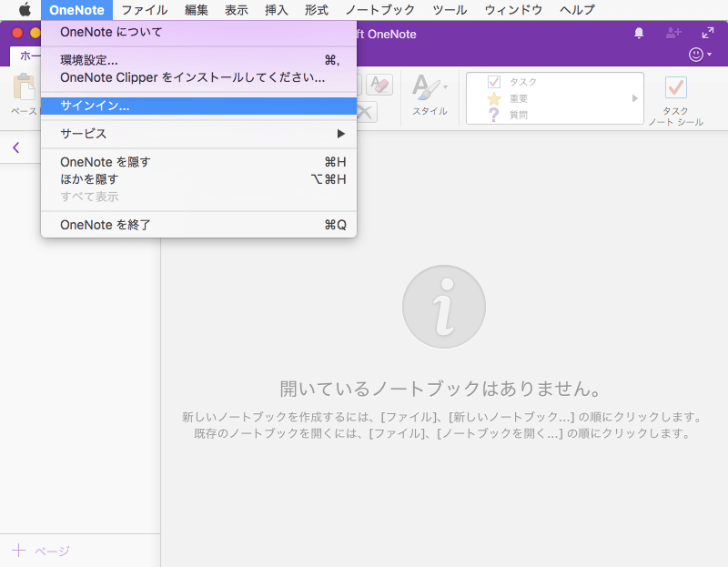Expand the tags gallery arrow
The width and height of the screenshot is (728, 567).
(x=634, y=98)
